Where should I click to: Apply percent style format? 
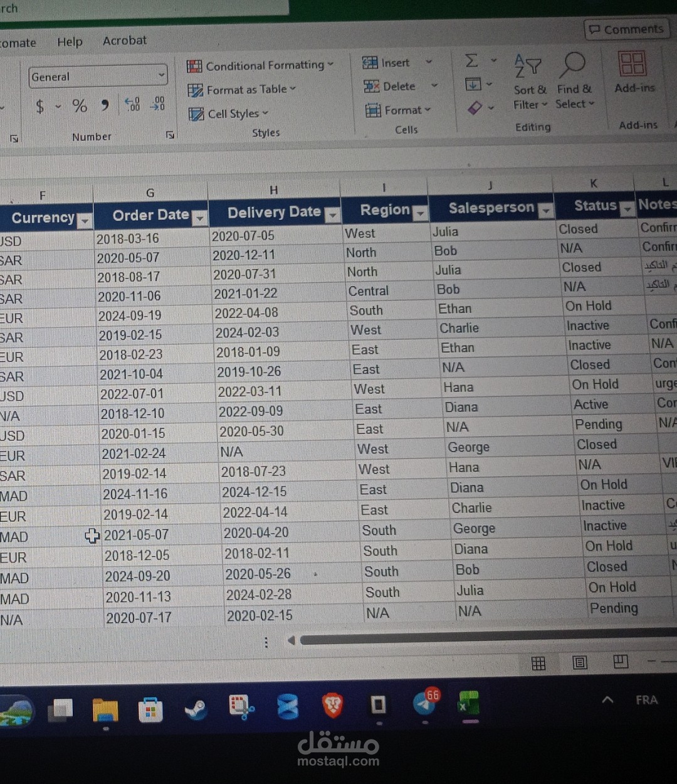pyautogui.click(x=80, y=106)
